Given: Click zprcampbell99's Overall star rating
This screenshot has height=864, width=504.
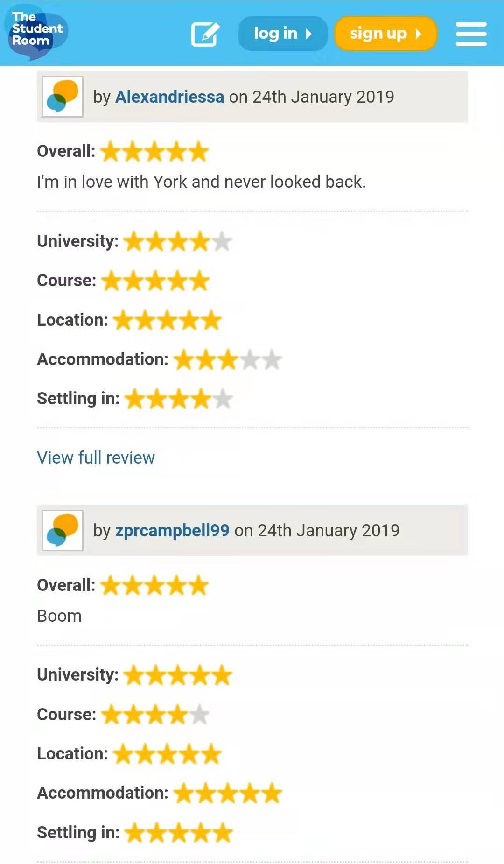Looking at the screenshot, I should 154,585.
